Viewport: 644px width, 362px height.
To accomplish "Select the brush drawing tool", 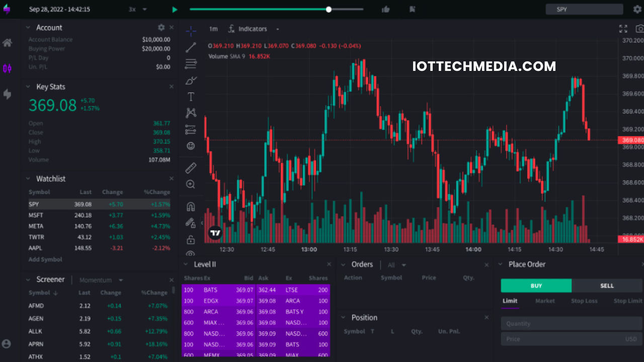I will (x=191, y=80).
